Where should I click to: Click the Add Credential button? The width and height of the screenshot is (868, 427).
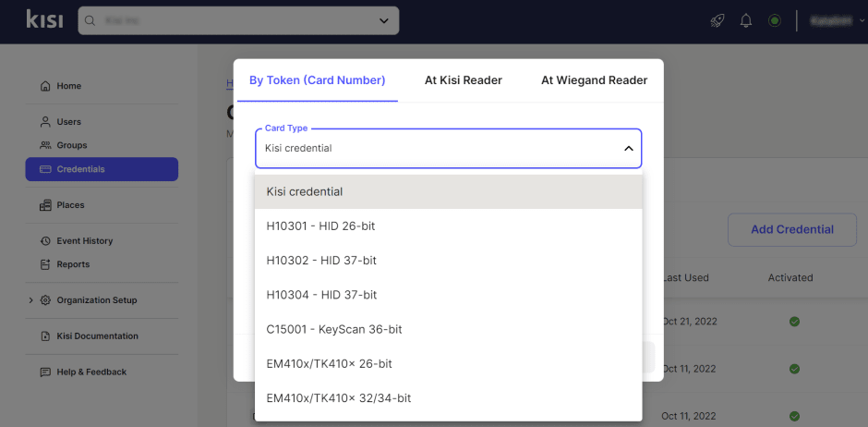(792, 230)
